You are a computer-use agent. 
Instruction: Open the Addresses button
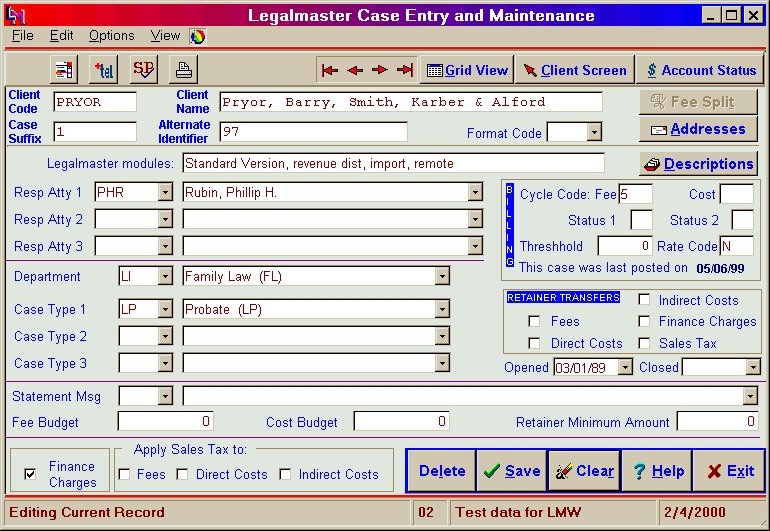[698, 129]
